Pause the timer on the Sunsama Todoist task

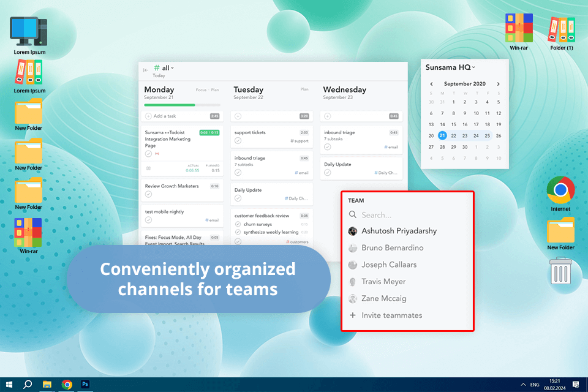(148, 168)
